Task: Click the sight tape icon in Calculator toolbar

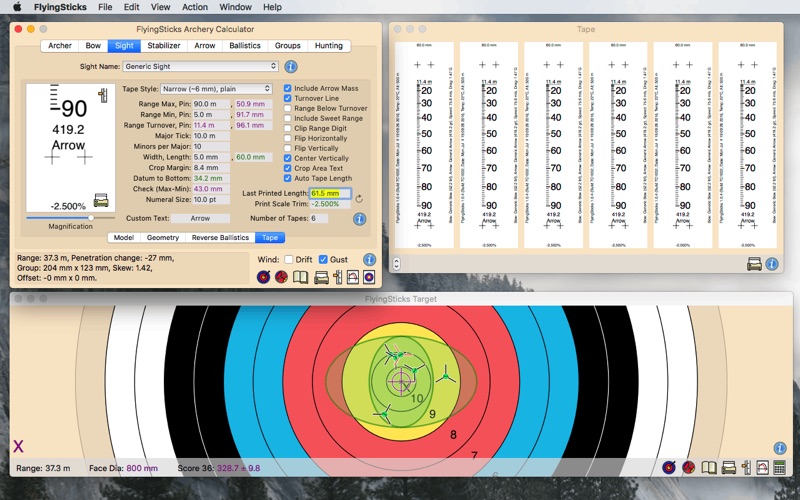Action: [x=337, y=277]
